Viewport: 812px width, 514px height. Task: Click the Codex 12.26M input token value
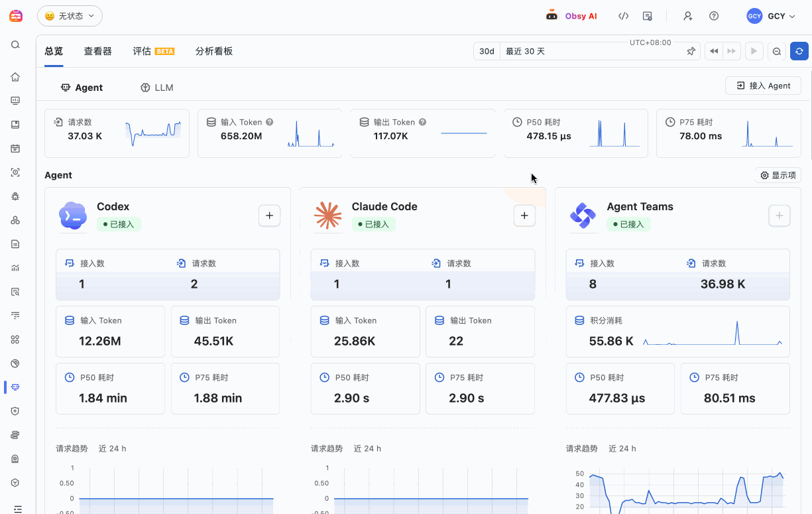[99, 341]
